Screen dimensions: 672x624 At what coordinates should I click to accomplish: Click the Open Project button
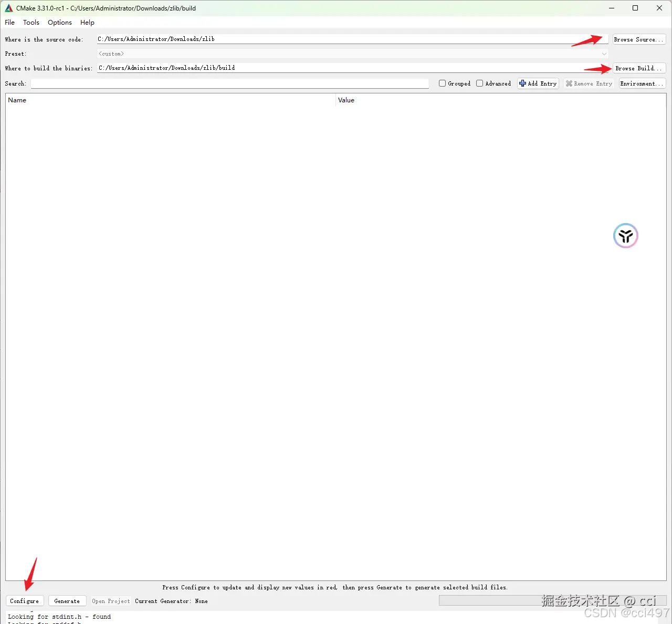(111, 601)
